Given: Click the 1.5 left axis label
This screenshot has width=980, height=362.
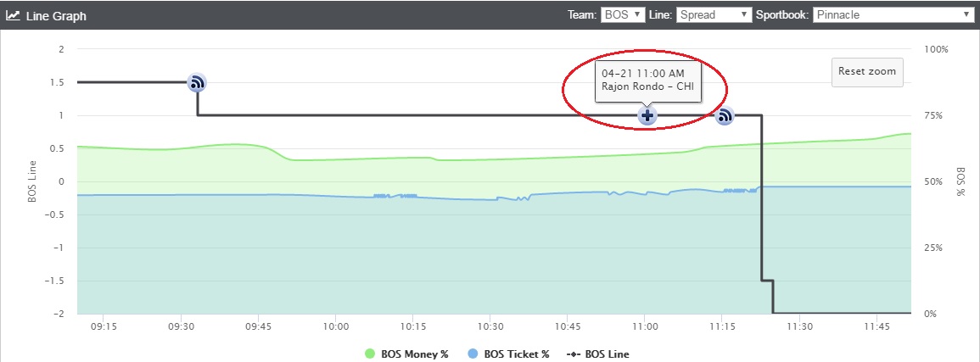Looking at the screenshot, I should (x=58, y=82).
